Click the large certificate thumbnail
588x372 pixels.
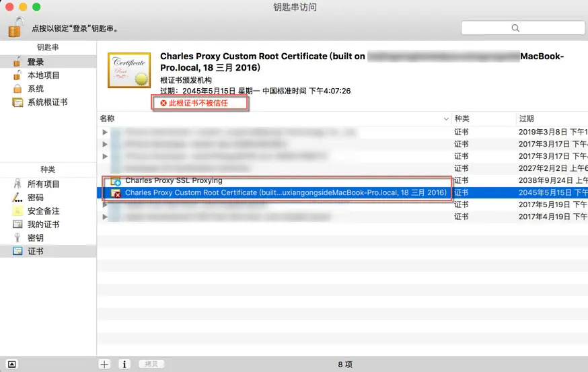129,70
